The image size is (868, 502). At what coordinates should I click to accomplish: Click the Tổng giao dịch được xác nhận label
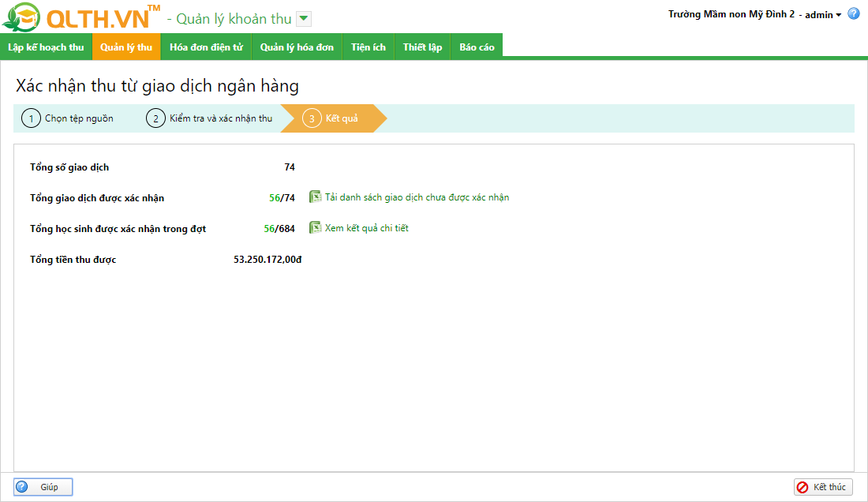click(97, 198)
